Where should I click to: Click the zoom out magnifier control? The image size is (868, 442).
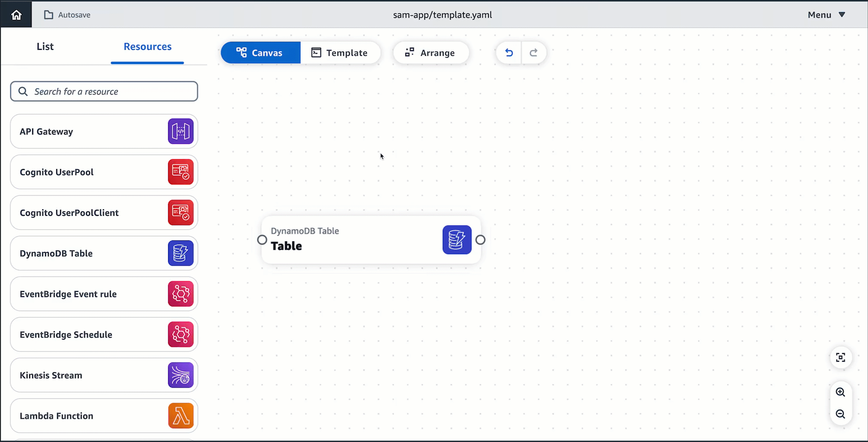(x=840, y=414)
